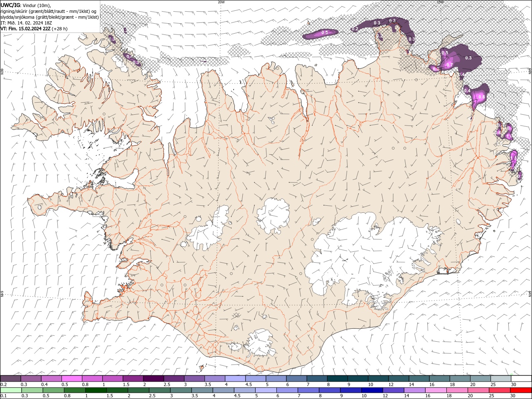Click the 'UWC/IG' title text

[10, 5]
